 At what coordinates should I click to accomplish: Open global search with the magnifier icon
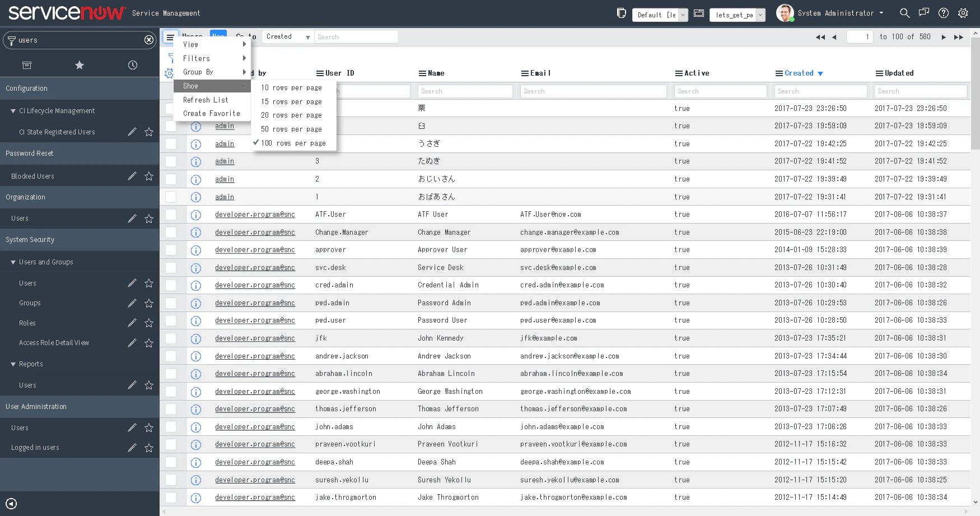[903, 12]
